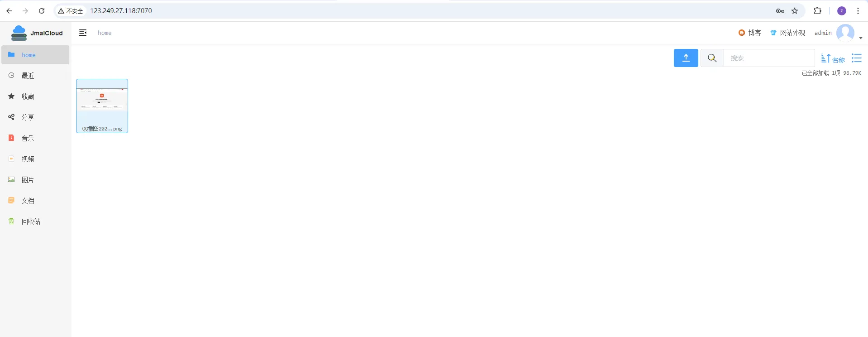Open 网站外观 appearance settings
The image size is (868, 337).
[x=787, y=33]
